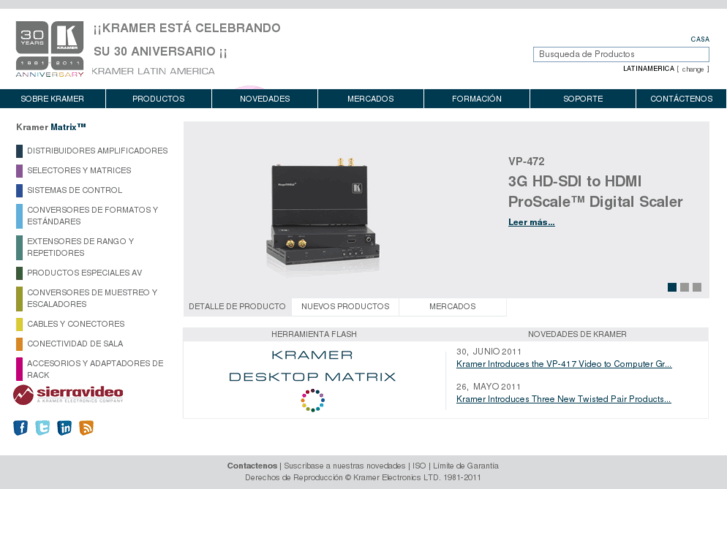Open Three New Twisted Pair Products news
727x545 pixels.
tap(563, 399)
